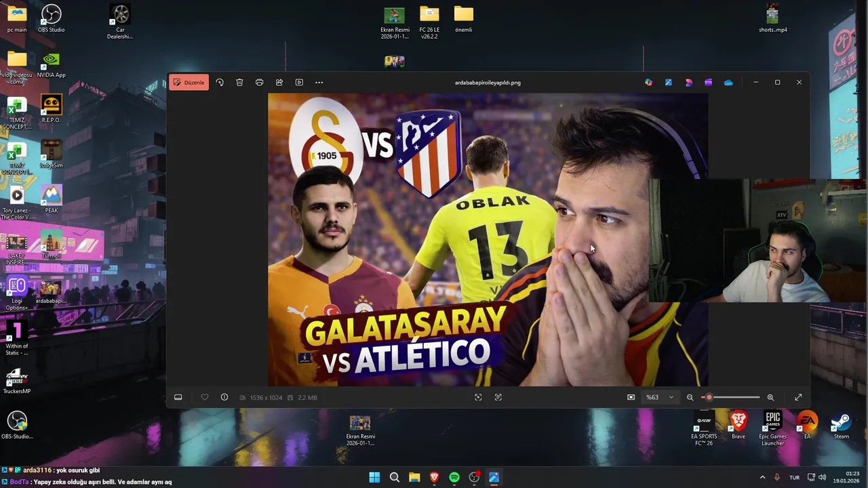
Task: Open FC 26 LE v26.2.2 folder
Action: 429,22
